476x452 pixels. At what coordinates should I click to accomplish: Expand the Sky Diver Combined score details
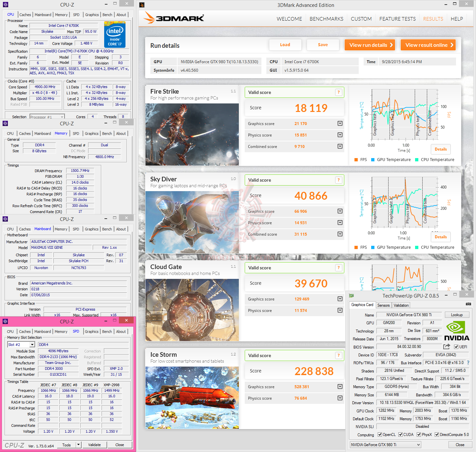click(340, 234)
